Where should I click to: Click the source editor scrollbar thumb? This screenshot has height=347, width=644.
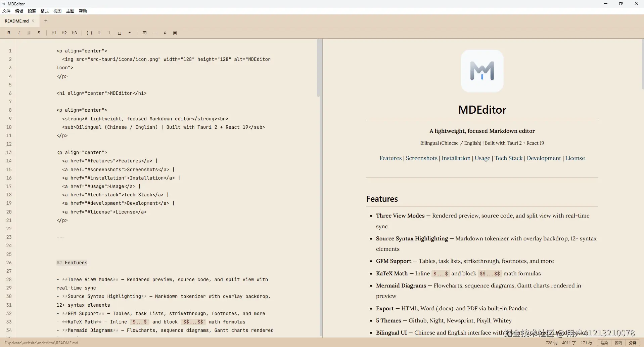pos(319,69)
